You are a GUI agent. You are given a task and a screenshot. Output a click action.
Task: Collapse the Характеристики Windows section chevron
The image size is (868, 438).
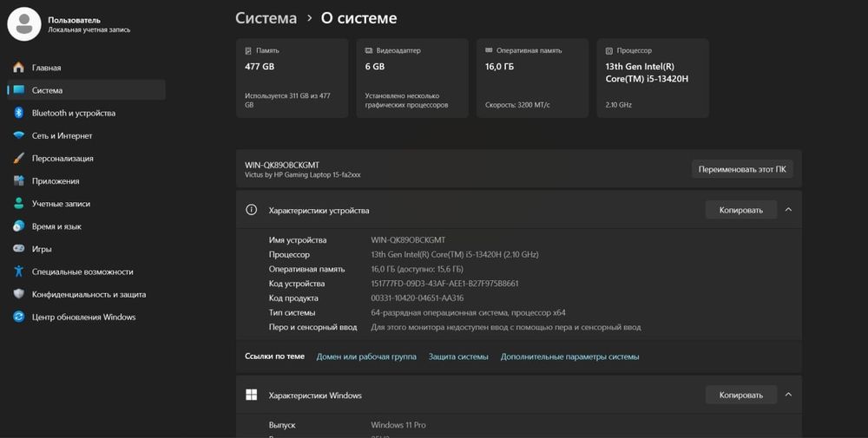click(788, 395)
